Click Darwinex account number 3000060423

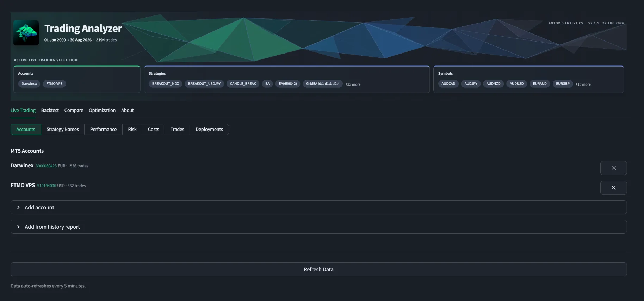coord(46,166)
